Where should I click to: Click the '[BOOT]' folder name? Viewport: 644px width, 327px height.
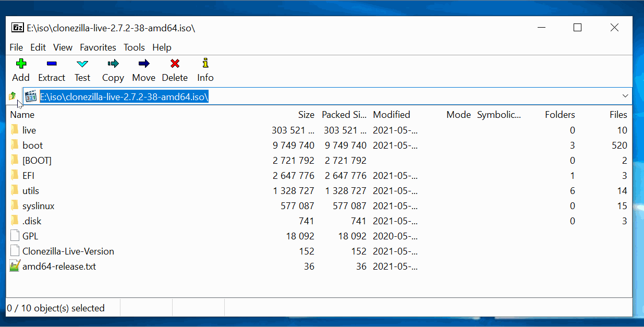click(37, 160)
